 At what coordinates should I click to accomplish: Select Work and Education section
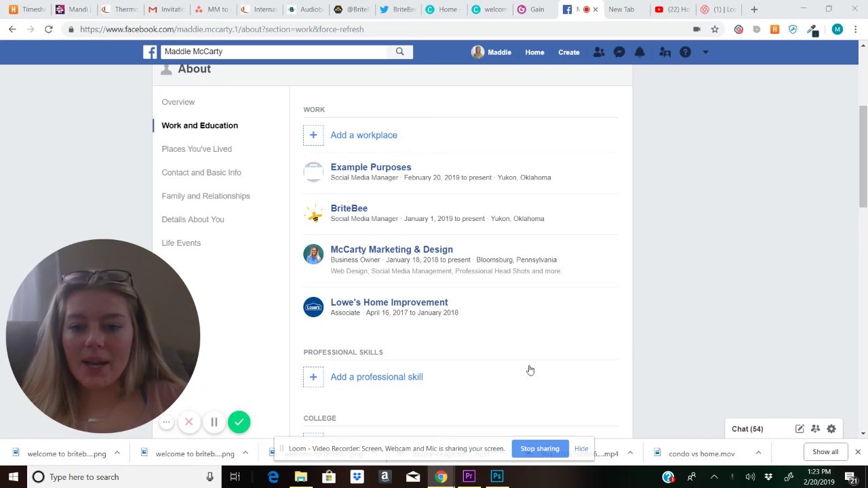pos(200,125)
